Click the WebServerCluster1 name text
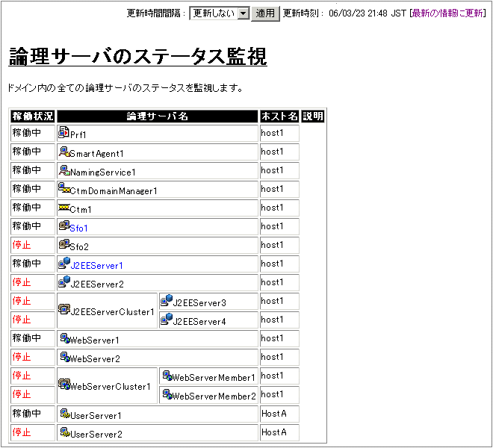493x448 pixels. (111, 386)
